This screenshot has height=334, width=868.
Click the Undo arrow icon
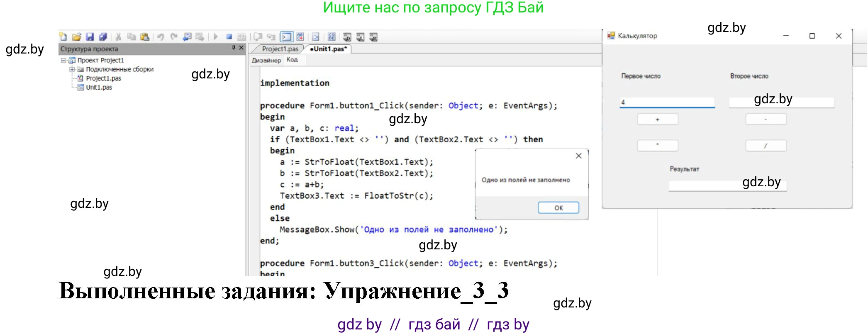pyautogui.click(x=161, y=37)
